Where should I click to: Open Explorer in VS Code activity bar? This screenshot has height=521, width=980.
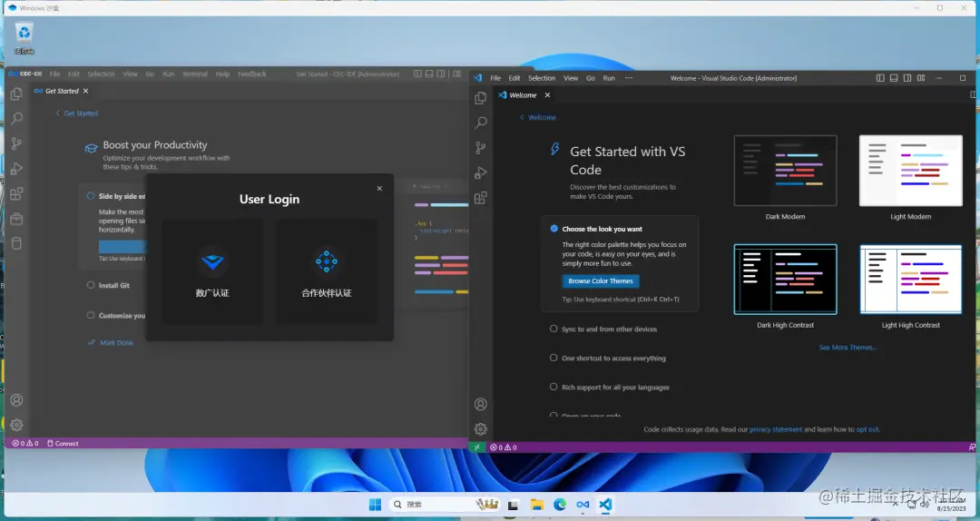pos(481,98)
